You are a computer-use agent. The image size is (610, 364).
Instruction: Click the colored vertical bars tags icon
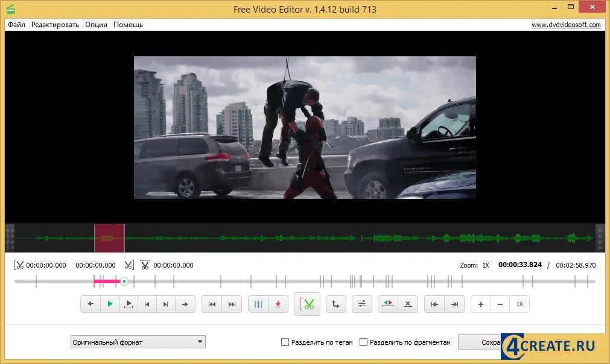point(258,304)
